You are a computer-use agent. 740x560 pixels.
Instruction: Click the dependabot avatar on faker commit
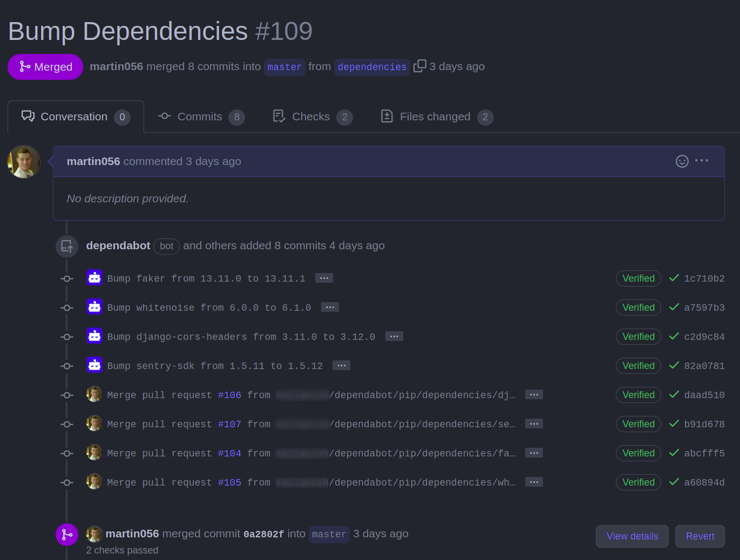tap(94, 278)
